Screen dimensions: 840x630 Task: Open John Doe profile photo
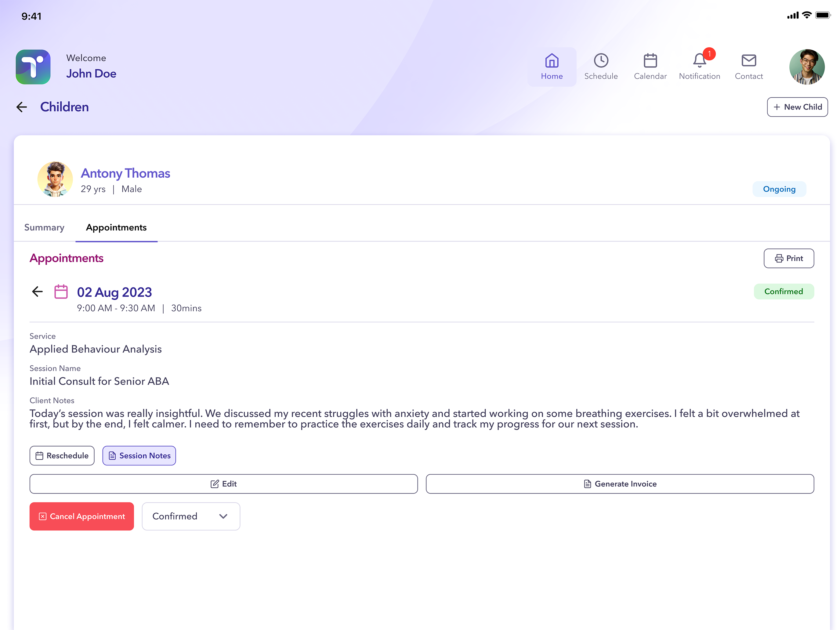[807, 67]
